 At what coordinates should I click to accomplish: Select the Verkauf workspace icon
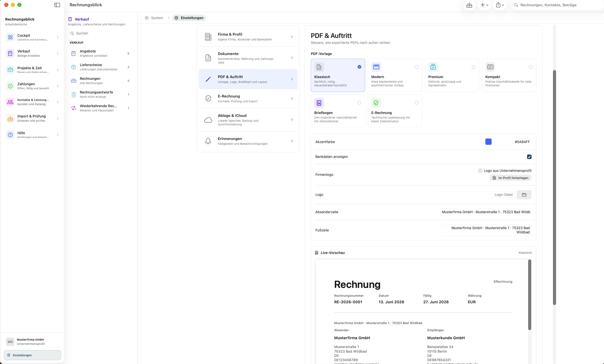[x=10, y=53]
